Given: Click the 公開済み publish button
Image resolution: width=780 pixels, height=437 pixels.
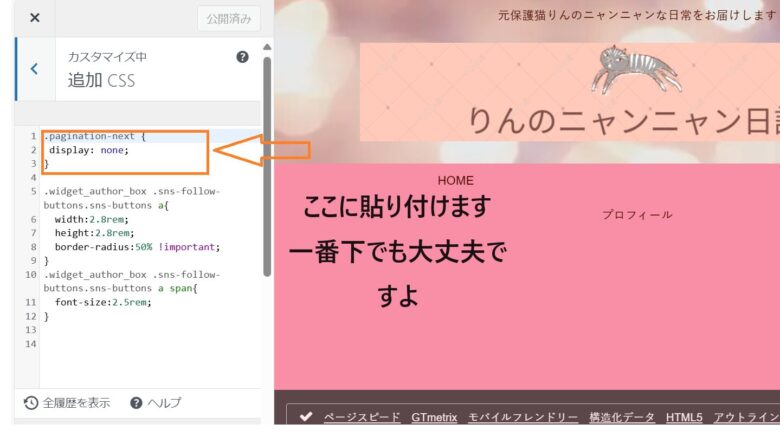Looking at the screenshot, I should click(x=231, y=19).
